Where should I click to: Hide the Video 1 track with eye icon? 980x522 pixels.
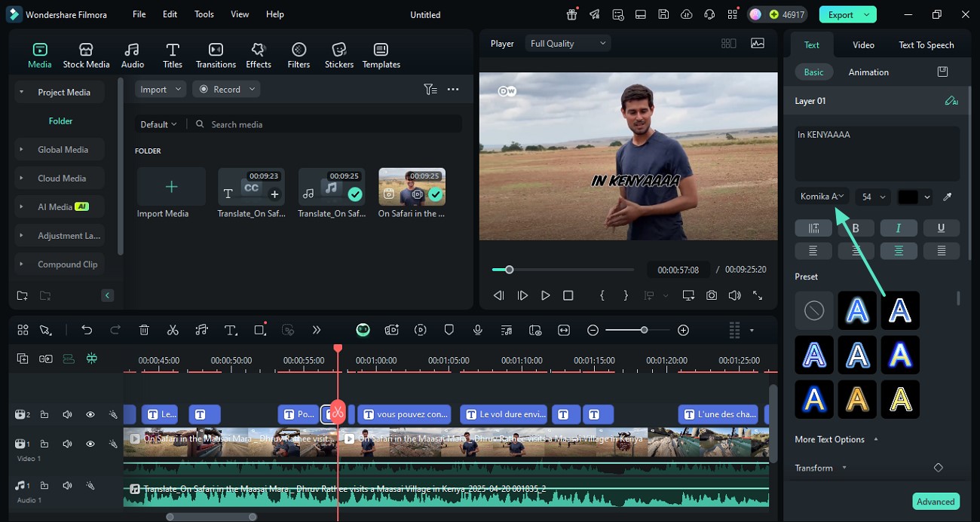[x=90, y=444]
